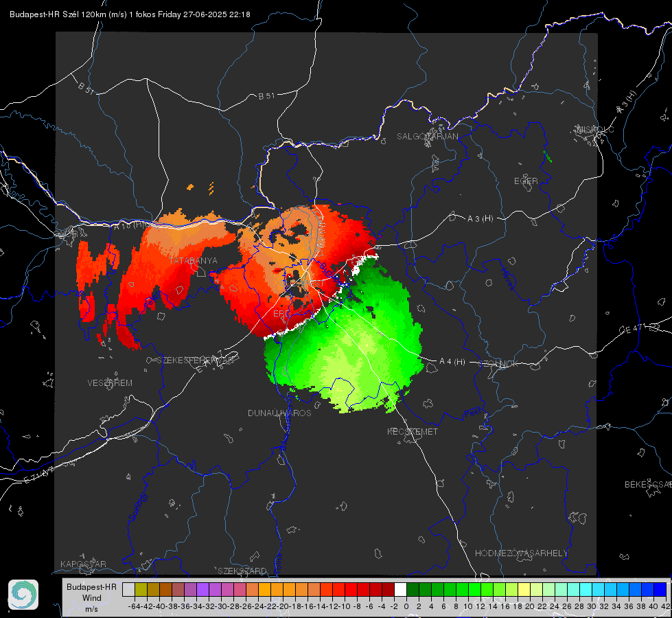Click the SALGOTARJAN city label
Screen dimensions: 672x618
point(427,137)
